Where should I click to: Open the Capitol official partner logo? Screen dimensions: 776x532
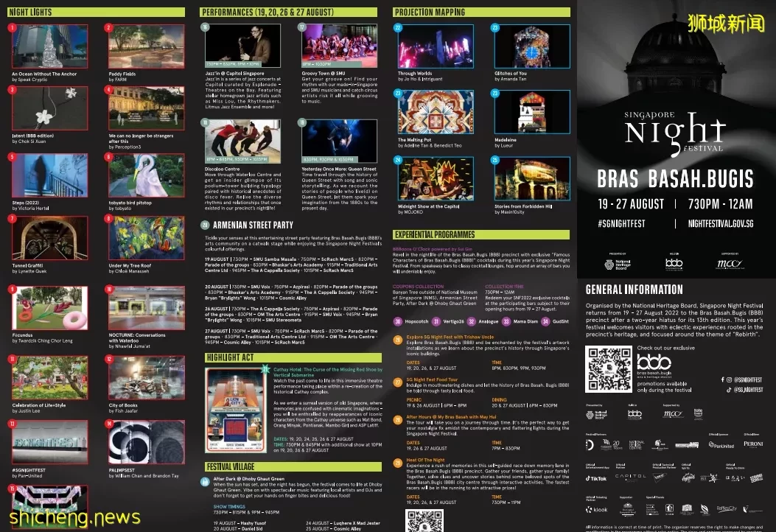point(631,477)
